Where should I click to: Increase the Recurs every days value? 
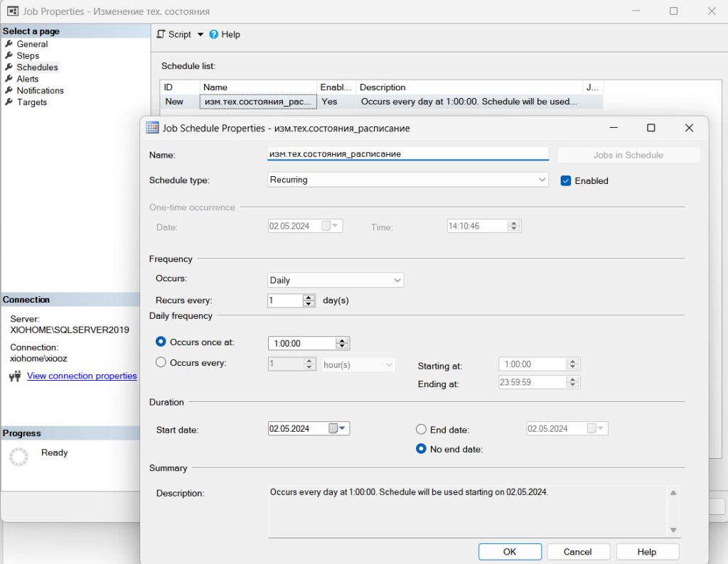pyautogui.click(x=309, y=298)
